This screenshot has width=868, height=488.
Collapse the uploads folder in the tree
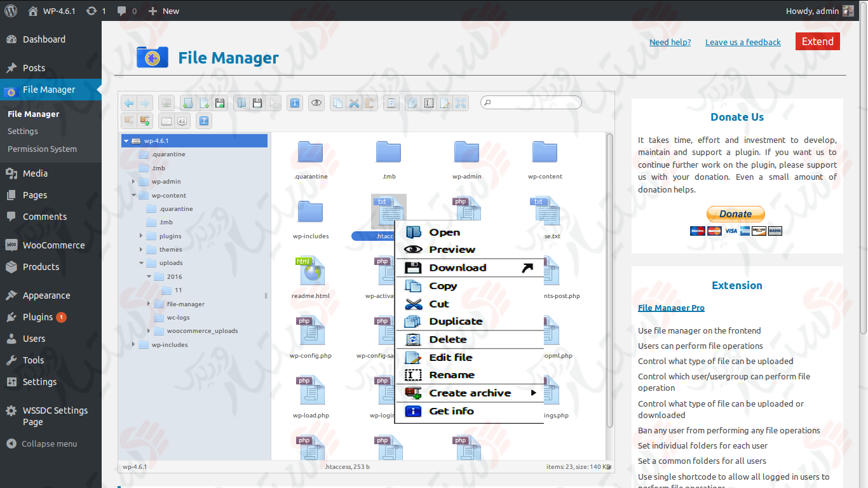[141, 262]
